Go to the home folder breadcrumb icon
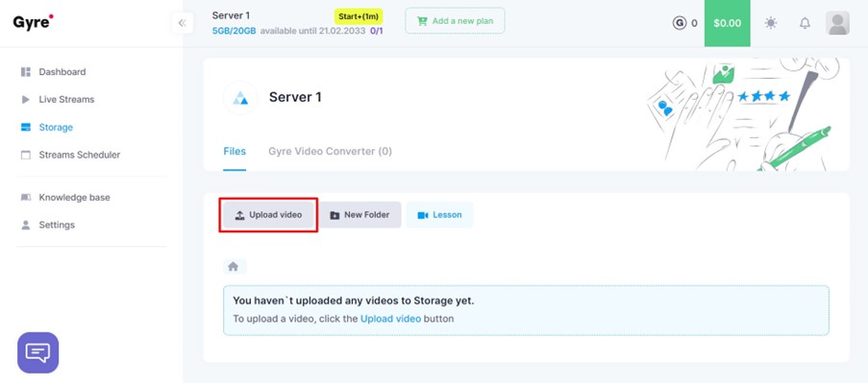This screenshot has width=868, height=388. (x=234, y=267)
